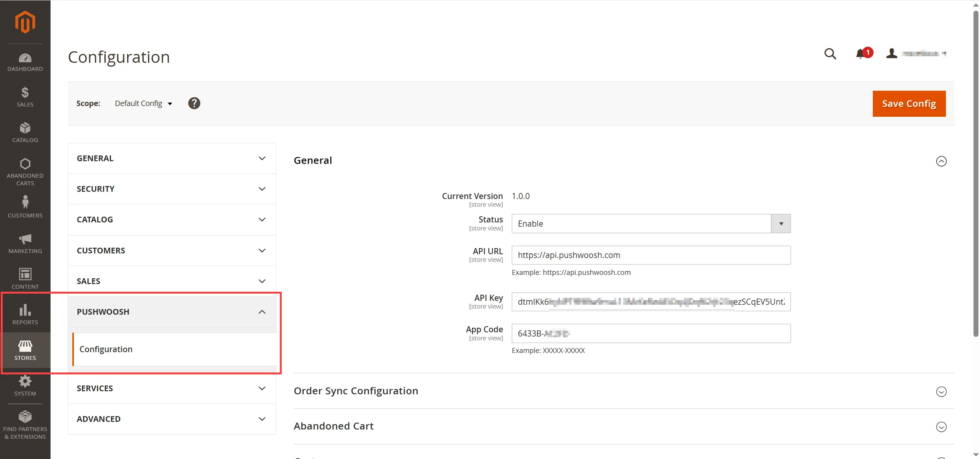980x459 pixels.
Task: Open the Marketing sidebar icon
Action: pyautogui.click(x=24, y=243)
